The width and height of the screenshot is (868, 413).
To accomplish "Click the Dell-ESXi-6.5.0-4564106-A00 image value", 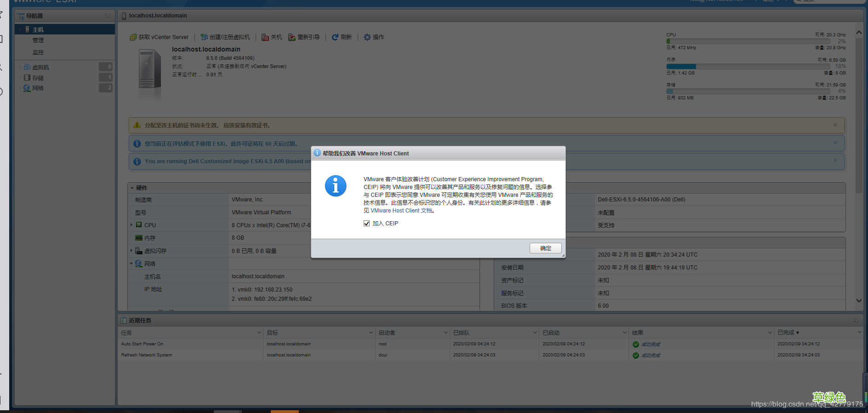I will point(641,200).
